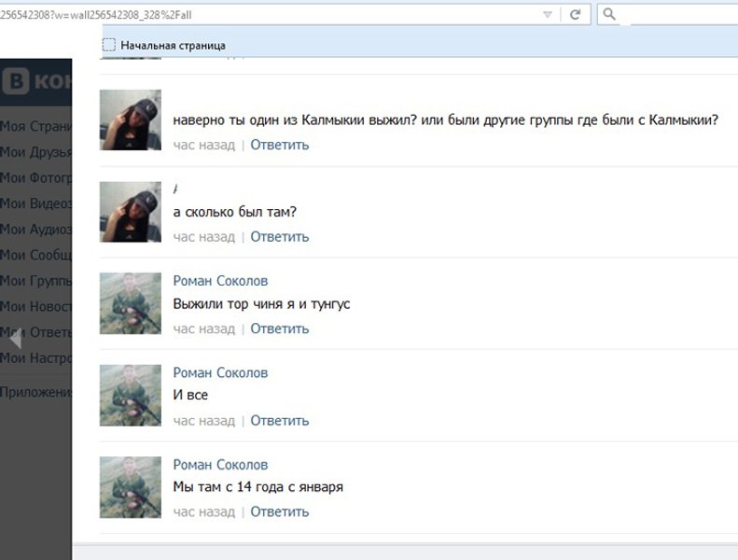The height and width of the screenshot is (560, 738).
Task: Go to Мои Настройки in the sidebar
Action: [x=35, y=357]
